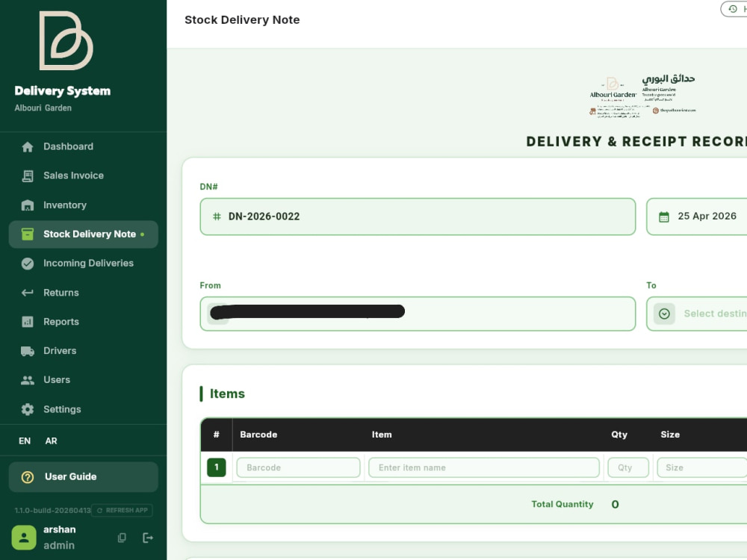
Task: Click the Size input in row 1
Action: [x=701, y=467]
